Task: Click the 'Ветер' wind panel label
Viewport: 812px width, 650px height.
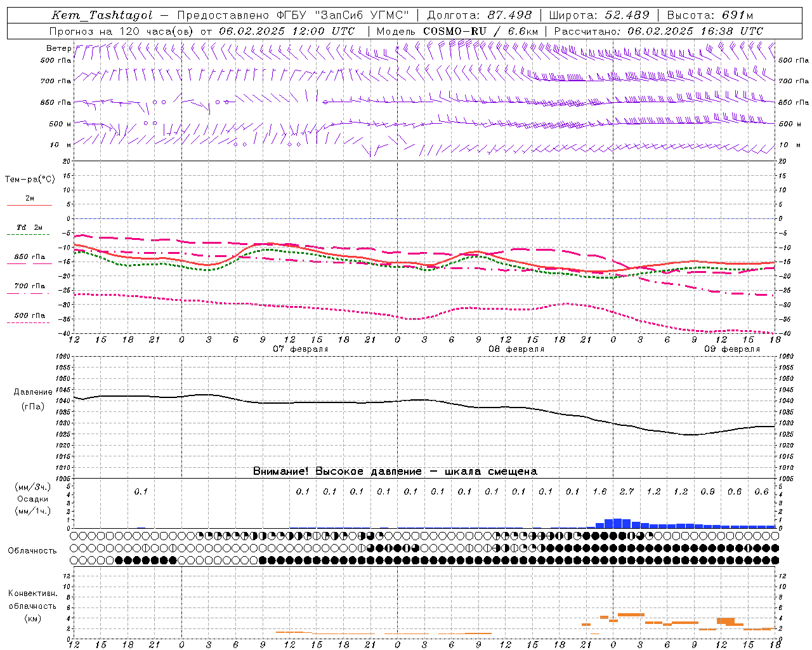Action: [58, 48]
